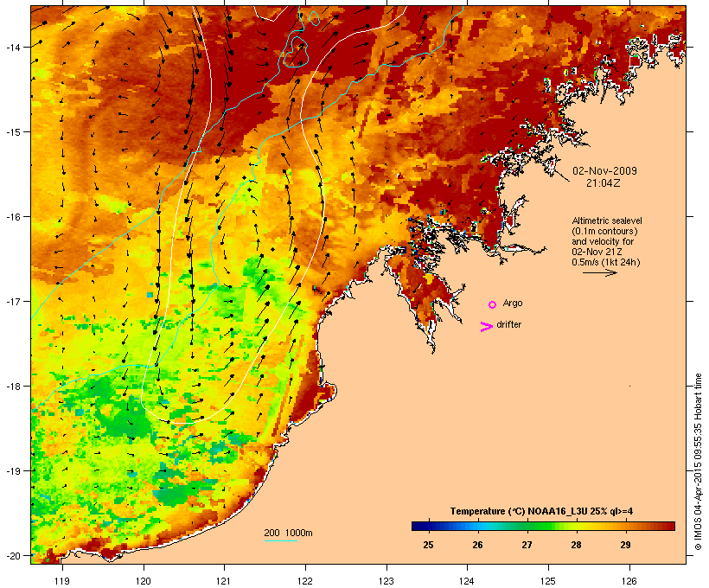This screenshot has width=709, height=588.
Task: Click the colorbar tick label 28
Action: (576, 545)
